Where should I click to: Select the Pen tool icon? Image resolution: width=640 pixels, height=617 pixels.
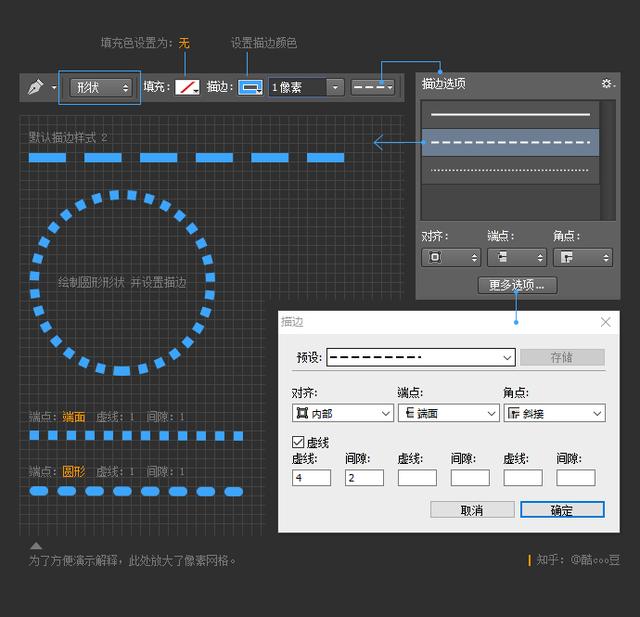[x=36, y=87]
